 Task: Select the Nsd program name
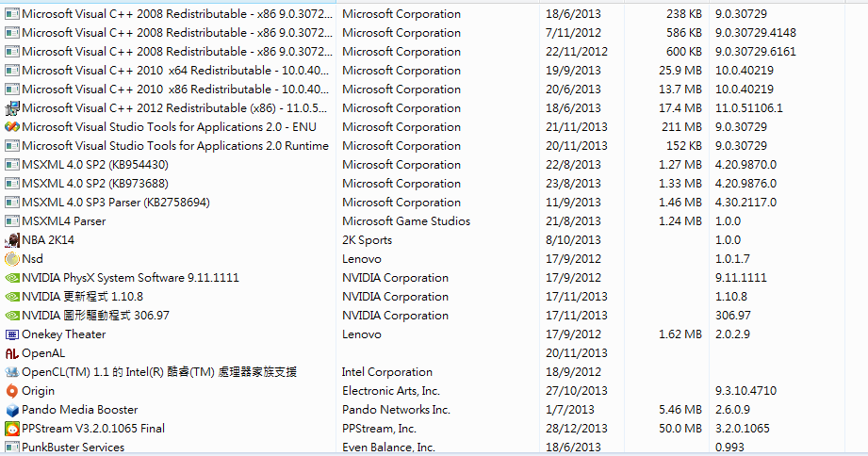click(32, 259)
